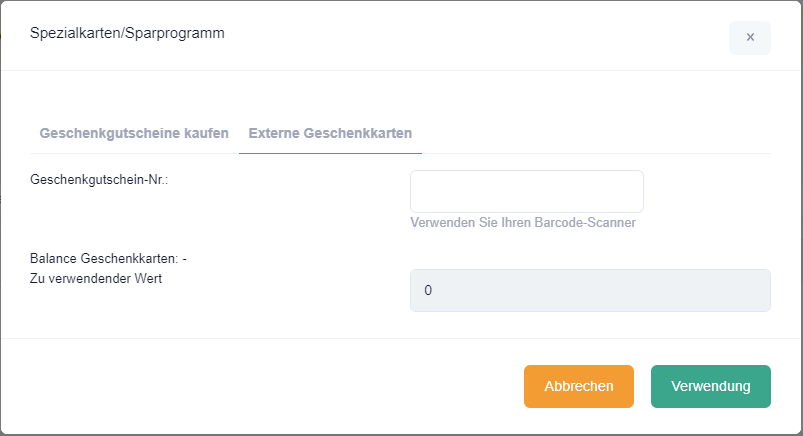Focus the Geschenkgutschein-Nr. input field
Screen dimensions: 803x436
[x=526, y=191]
